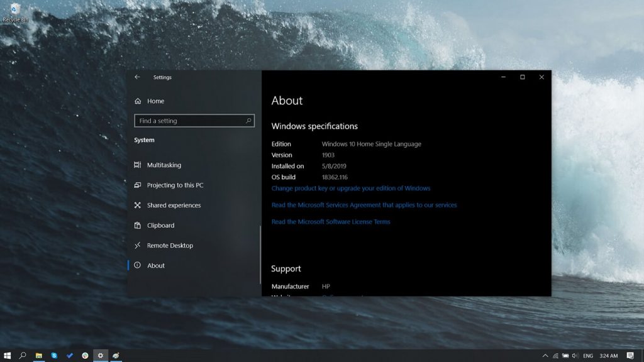This screenshot has width=644, height=362.
Task: Open File Explorer from the taskbar
Action: [x=38, y=356]
